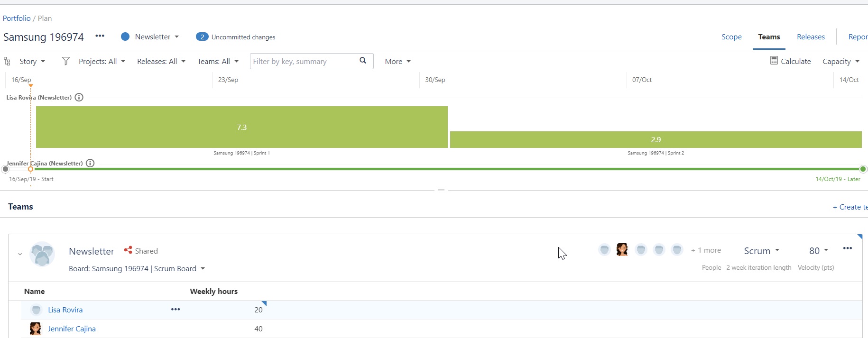Open the velocity 80 dropdown

819,251
